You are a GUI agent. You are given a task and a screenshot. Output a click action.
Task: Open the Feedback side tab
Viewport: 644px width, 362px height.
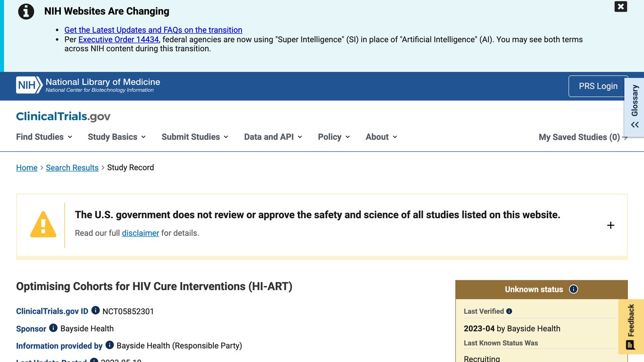tap(631, 326)
